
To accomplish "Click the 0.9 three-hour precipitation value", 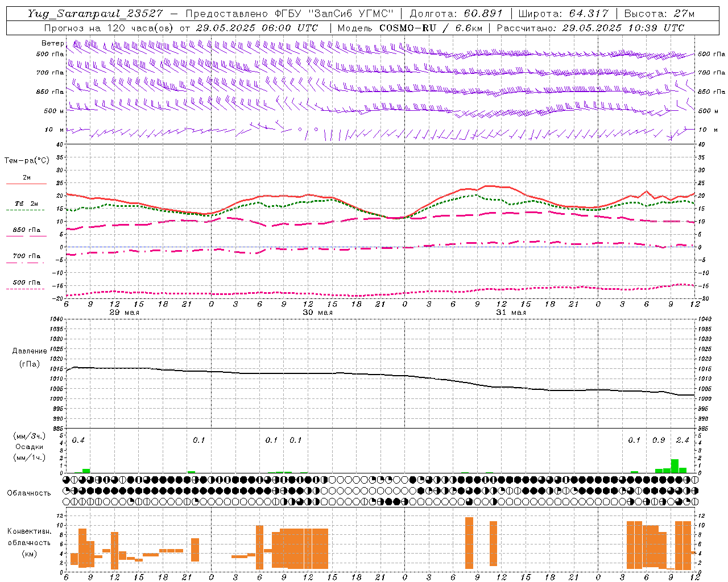I will (659, 440).
